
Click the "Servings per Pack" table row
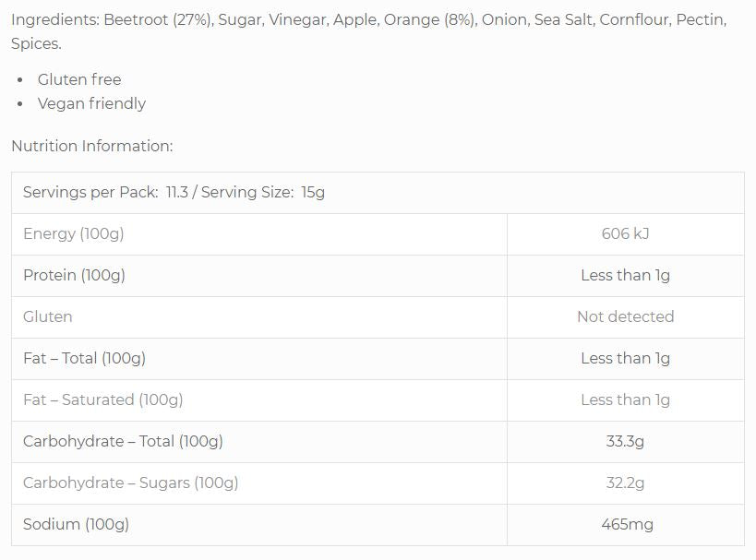tap(174, 193)
